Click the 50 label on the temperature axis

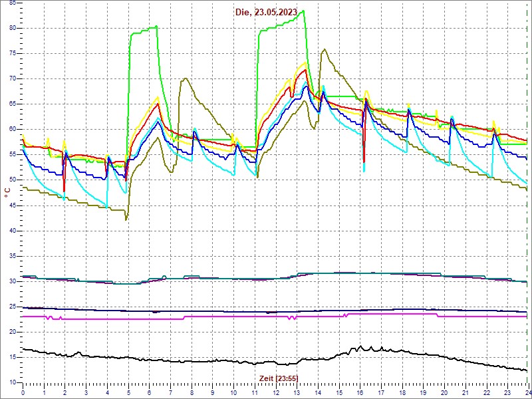pos(12,180)
